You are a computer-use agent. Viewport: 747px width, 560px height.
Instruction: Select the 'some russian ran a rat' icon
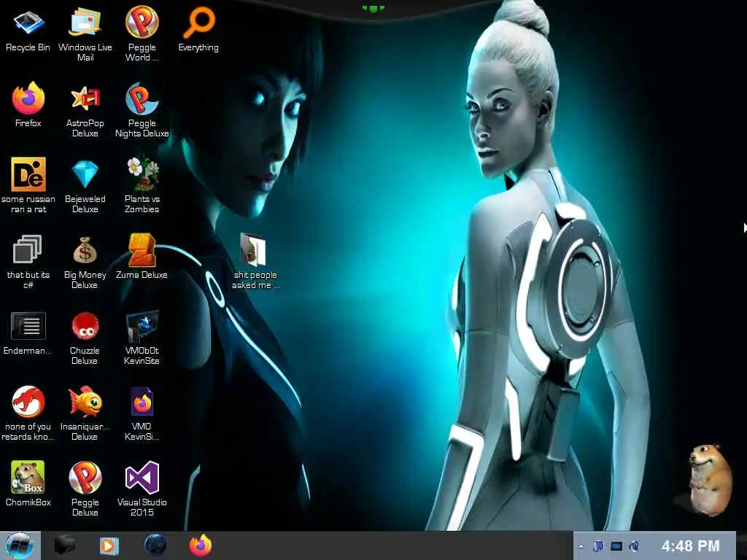pyautogui.click(x=28, y=186)
